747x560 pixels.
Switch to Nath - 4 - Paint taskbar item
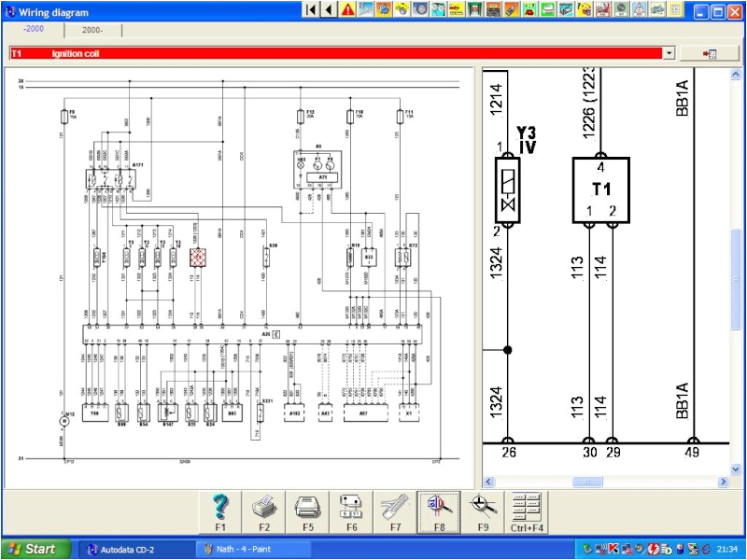(x=248, y=549)
